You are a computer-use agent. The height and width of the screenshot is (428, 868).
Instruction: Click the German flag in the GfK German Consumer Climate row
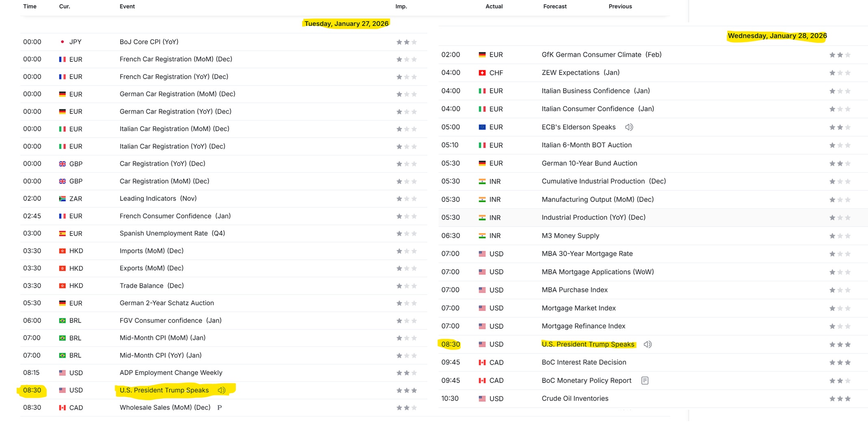pyautogui.click(x=482, y=55)
